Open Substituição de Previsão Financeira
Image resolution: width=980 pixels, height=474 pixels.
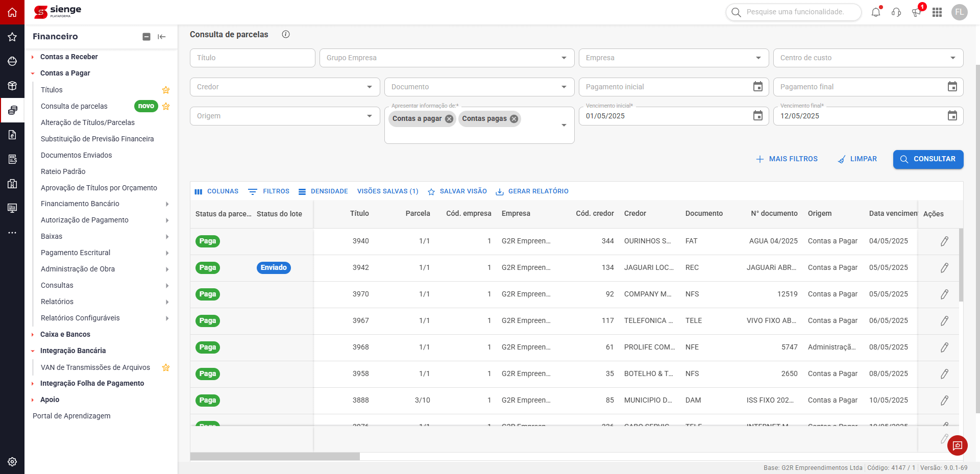[x=97, y=139]
